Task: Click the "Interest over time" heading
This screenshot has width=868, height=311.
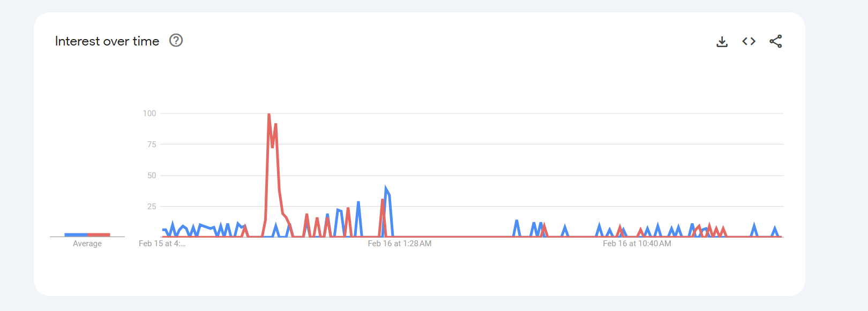Action: [107, 41]
